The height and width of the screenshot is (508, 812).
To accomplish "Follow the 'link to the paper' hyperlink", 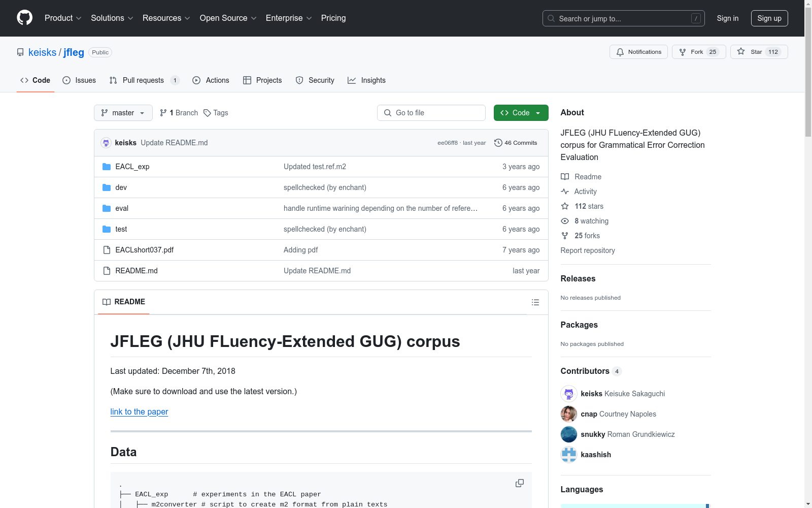I will coord(139,411).
